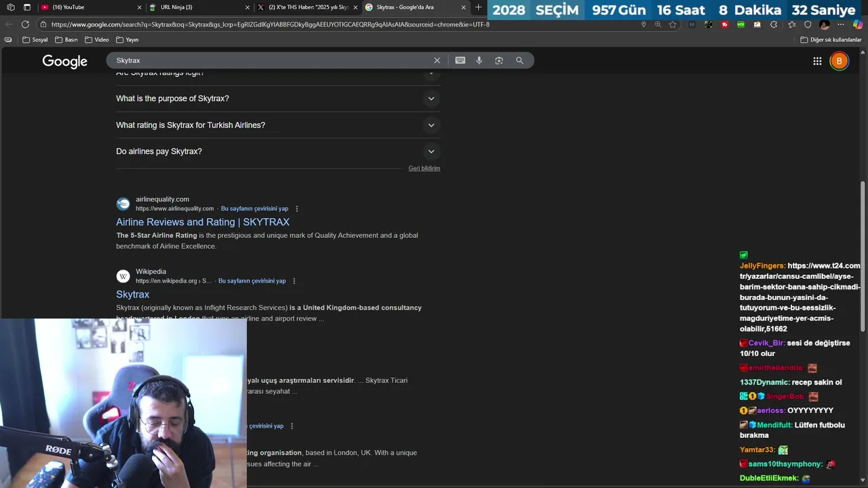Click chat username "Mendifult"
The height and width of the screenshot is (488, 868).
(x=774, y=425)
